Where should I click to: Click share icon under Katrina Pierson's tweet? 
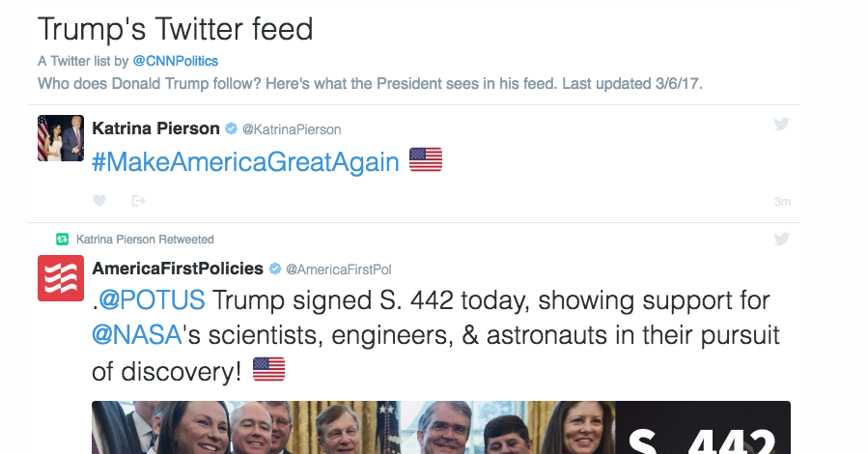(x=138, y=201)
